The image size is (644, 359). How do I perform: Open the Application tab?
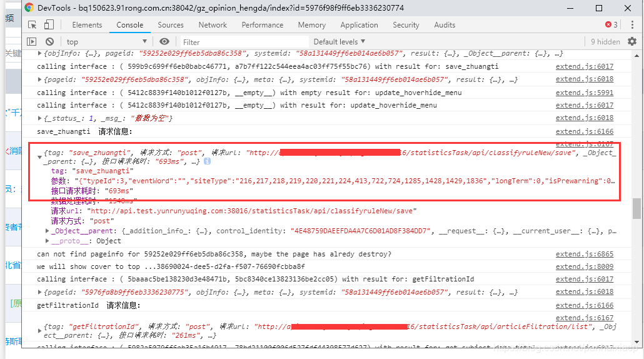point(359,25)
